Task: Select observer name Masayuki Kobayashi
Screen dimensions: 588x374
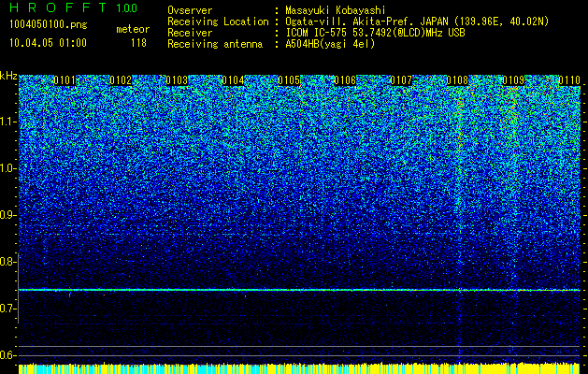Action: coord(336,10)
